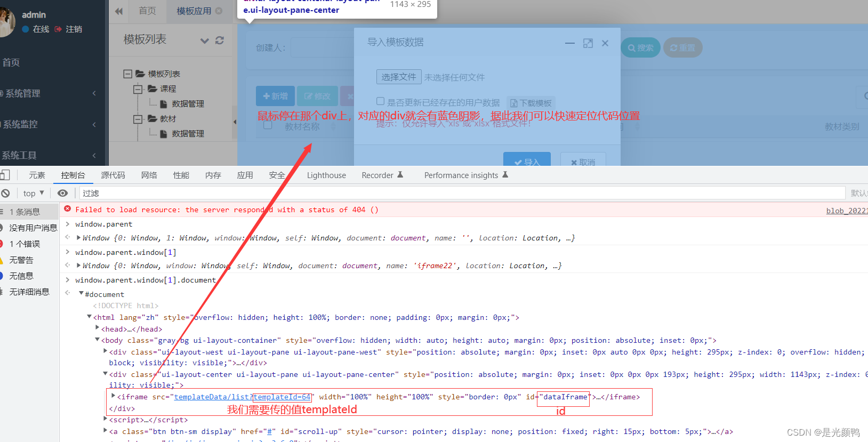868x442 pixels.
Task: Collapse 模板列表 panel using the chevron-down icon
Action: (204, 41)
